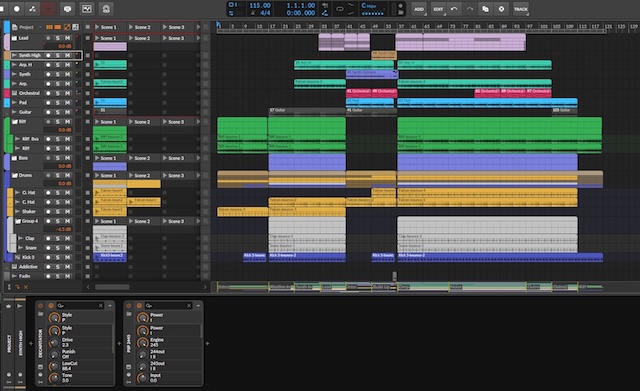Image resolution: width=640 pixels, height=391 pixels.
Task: Launch Scene 1 in the top scene header
Action: (97, 27)
